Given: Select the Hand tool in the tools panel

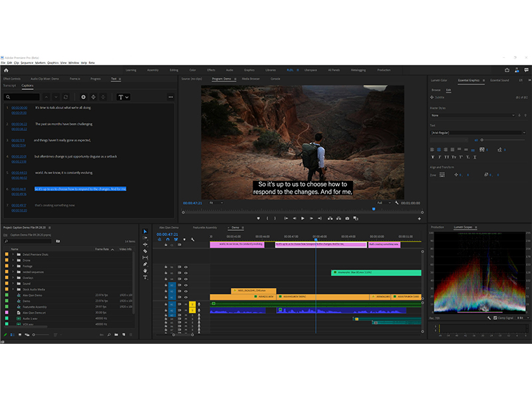Looking at the screenshot, I should (145, 271).
